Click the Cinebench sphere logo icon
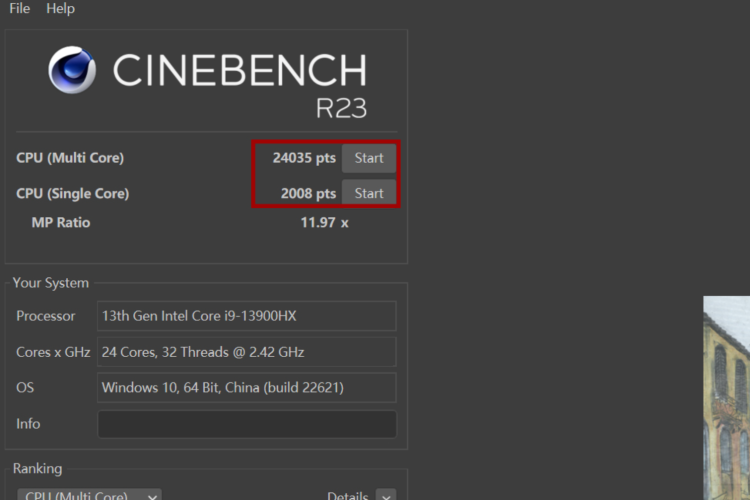Screen dimensions: 750x500 click(72, 70)
